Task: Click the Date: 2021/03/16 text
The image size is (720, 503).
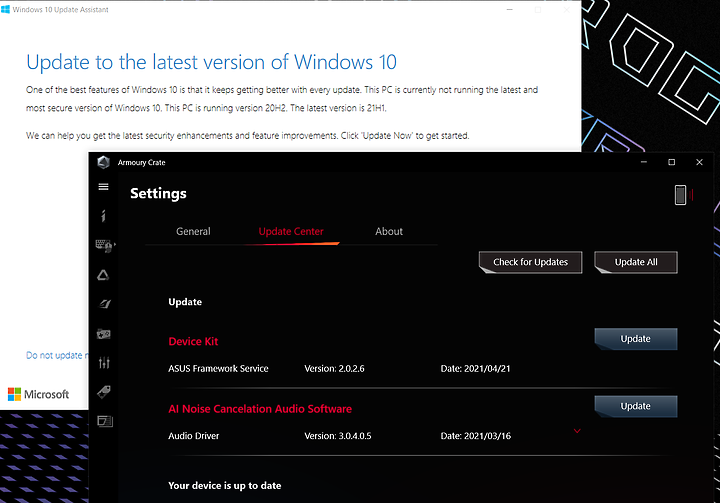Action: (x=475, y=436)
